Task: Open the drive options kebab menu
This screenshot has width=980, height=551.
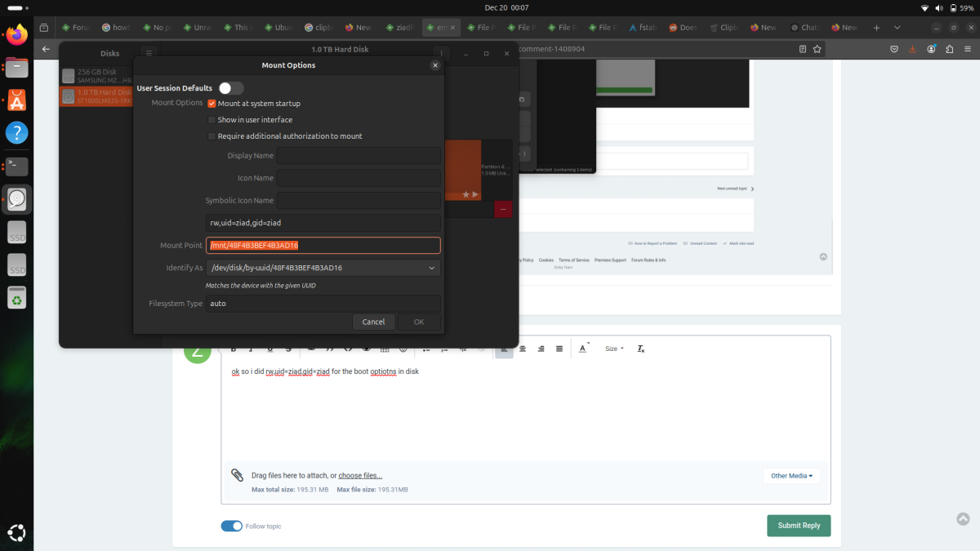Action: [442, 53]
